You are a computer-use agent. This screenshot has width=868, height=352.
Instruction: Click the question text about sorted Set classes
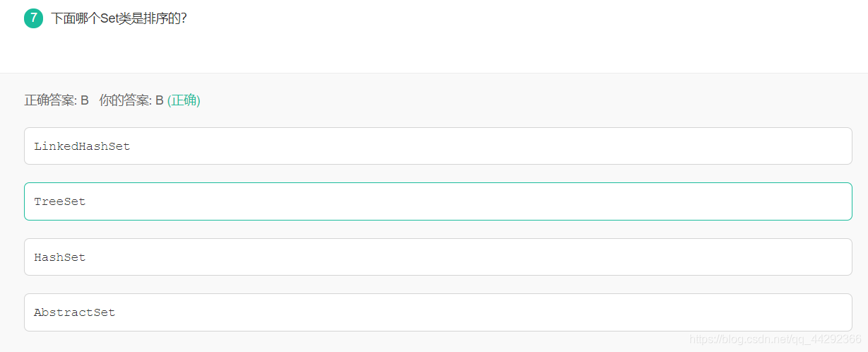click(x=119, y=18)
